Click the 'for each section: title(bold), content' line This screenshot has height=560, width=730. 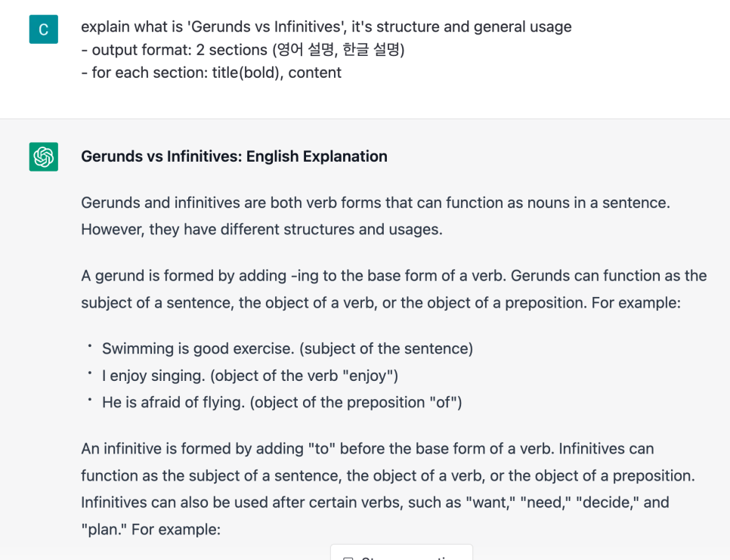pos(212,73)
